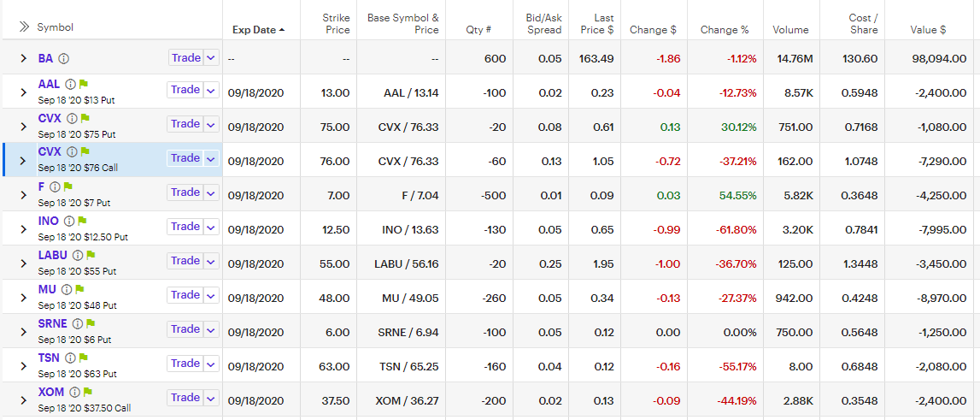Select the INO change percent -61.80%
Viewport: 980px width, 420px height.
(x=735, y=230)
